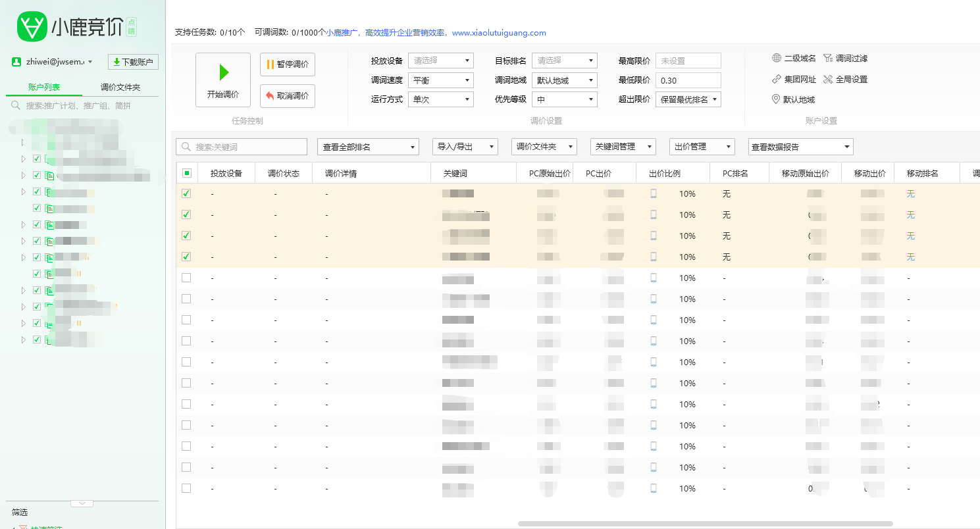
Task: Uncheck the fourth keyword row checkbox
Action: [186, 257]
